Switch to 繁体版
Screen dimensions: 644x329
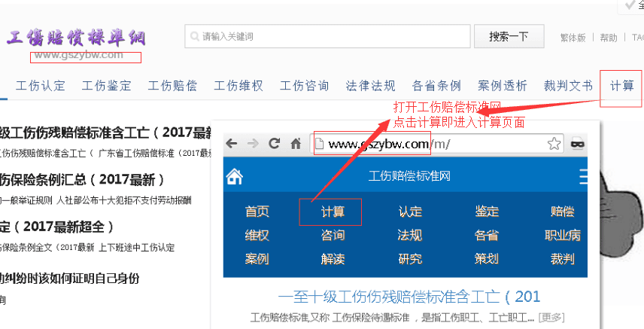click(573, 38)
